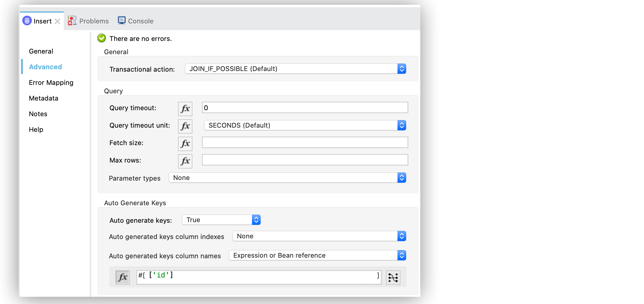Screen dimensions: 644x304
Task: Open the Parameter types dropdown
Action: pos(402,178)
